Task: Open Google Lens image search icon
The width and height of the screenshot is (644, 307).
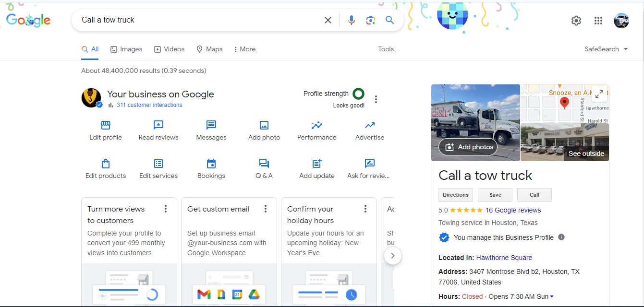Action: coord(370,20)
